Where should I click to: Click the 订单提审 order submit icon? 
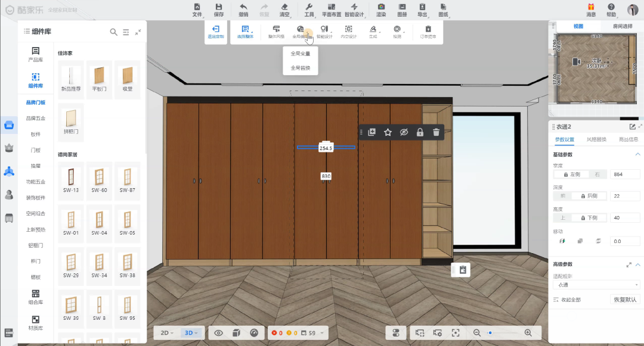tap(428, 32)
